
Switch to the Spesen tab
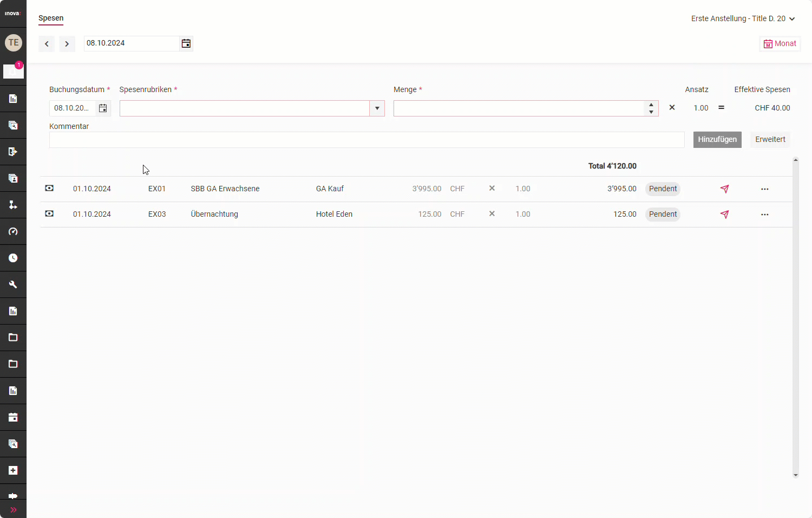[x=51, y=18]
